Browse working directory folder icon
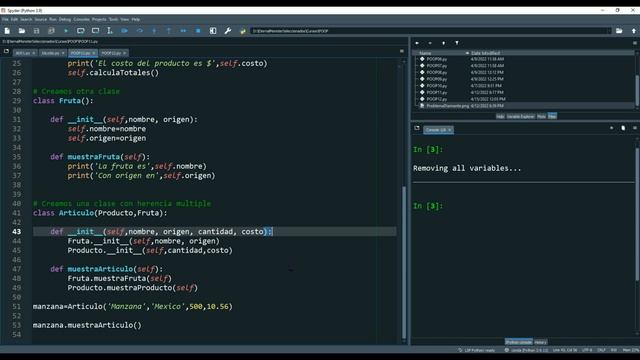 click(x=619, y=31)
